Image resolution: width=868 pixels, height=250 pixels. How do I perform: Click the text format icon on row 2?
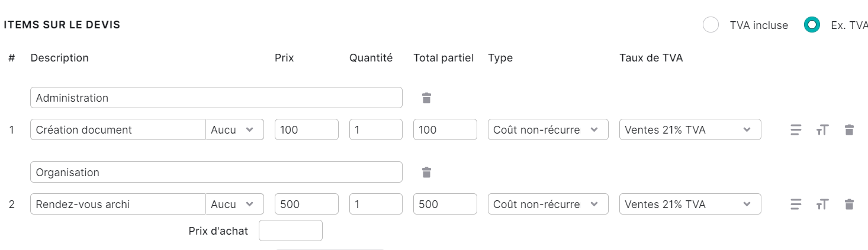pyautogui.click(x=822, y=204)
